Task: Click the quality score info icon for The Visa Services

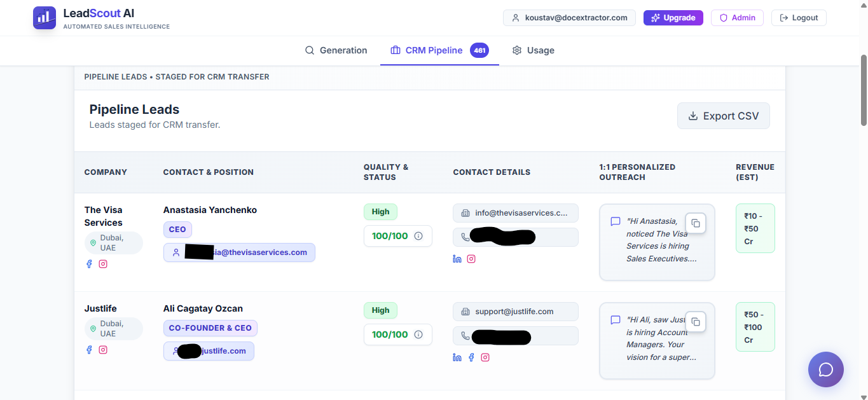Action: tap(418, 235)
